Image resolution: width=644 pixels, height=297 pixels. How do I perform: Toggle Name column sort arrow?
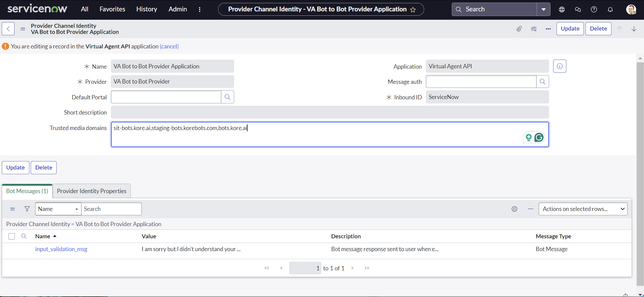point(55,236)
